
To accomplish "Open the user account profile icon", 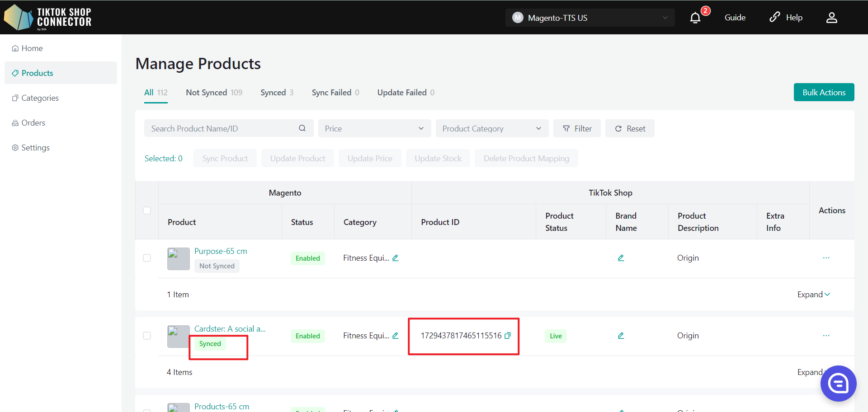I will pos(831,18).
